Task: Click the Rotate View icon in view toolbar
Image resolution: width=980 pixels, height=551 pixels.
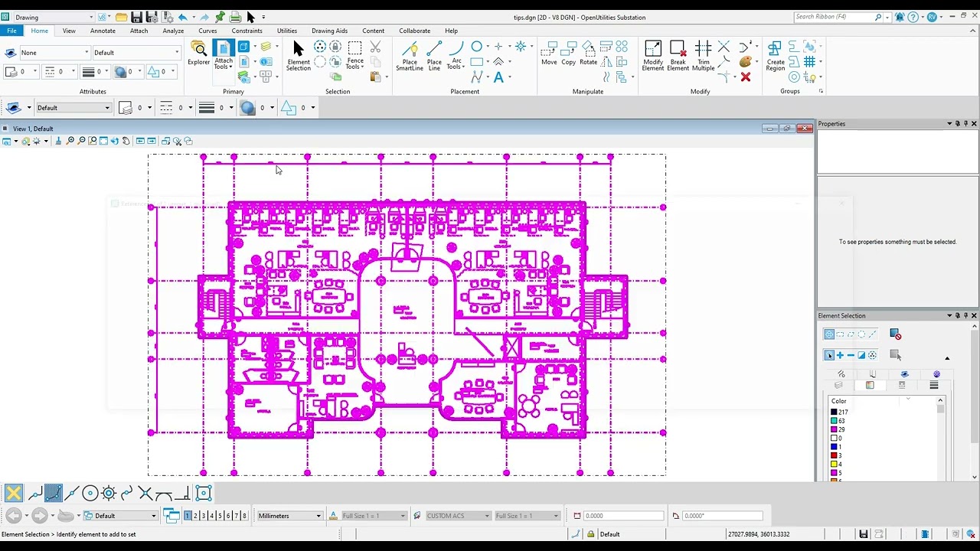Action: tap(115, 141)
